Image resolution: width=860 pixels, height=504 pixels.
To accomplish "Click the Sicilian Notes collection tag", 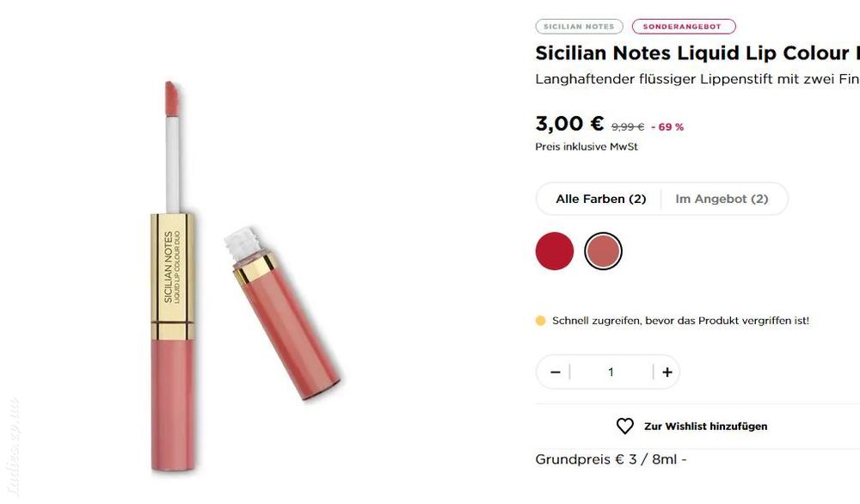I will pos(579,27).
